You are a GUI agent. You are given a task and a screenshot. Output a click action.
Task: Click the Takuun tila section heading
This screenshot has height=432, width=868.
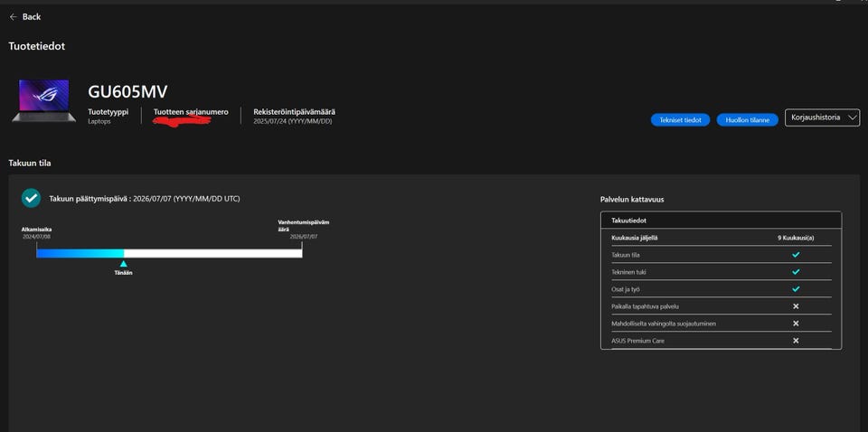point(30,164)
